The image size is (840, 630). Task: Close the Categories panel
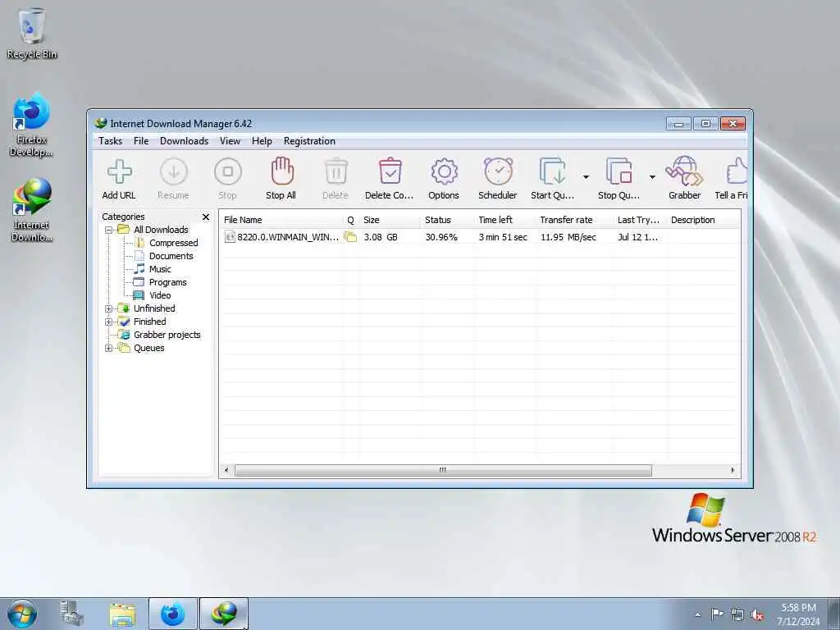point(206,217)
